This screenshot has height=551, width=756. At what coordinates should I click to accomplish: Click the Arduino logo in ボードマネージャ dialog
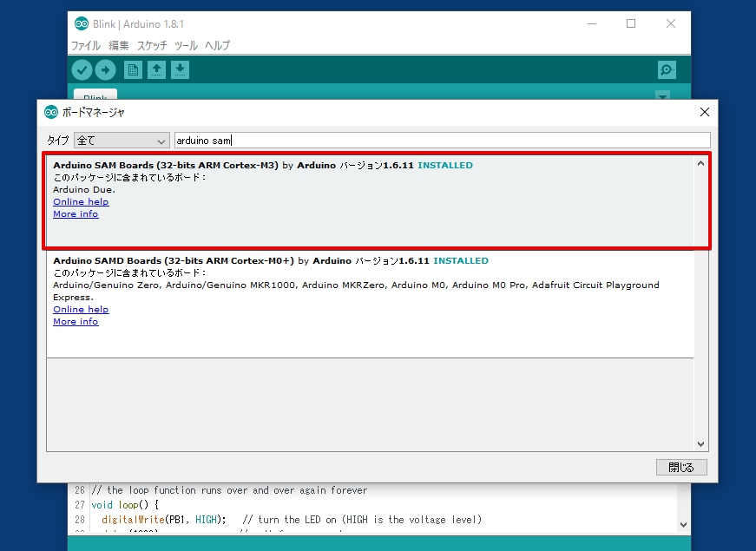point(51,112)
